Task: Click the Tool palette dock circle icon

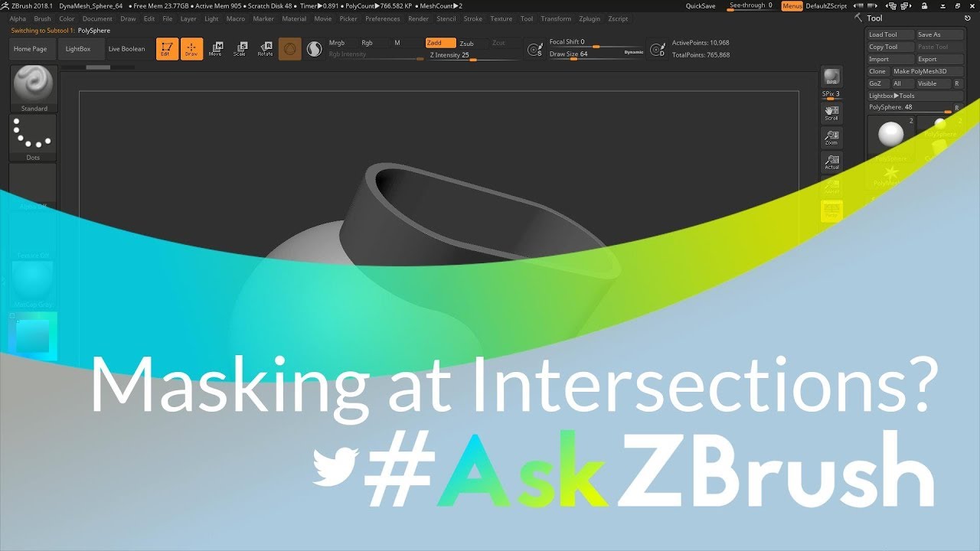Action: [x=969, y=18]
